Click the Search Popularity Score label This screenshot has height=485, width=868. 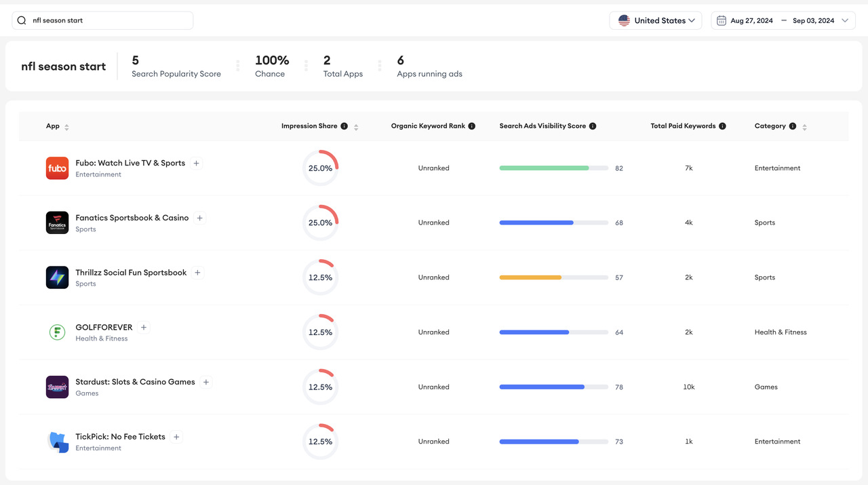point(176,74)
